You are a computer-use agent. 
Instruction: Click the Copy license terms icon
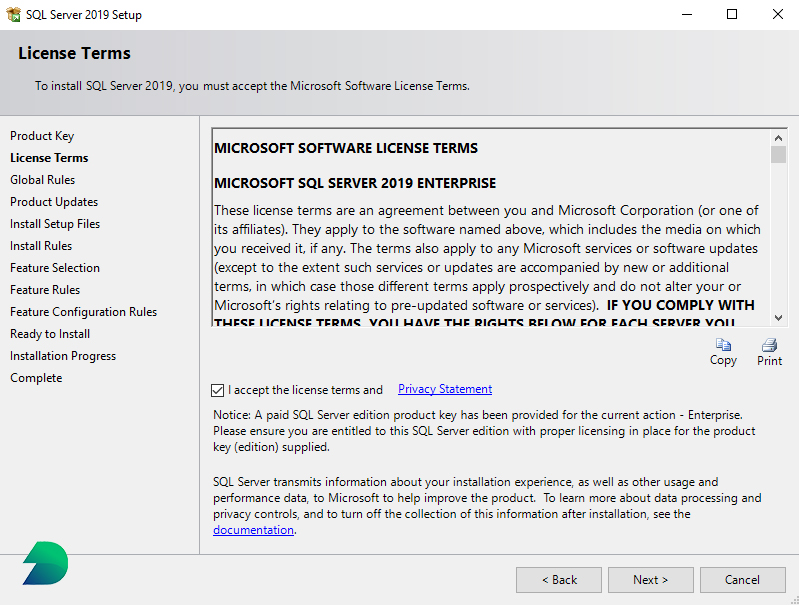[723, 345]
